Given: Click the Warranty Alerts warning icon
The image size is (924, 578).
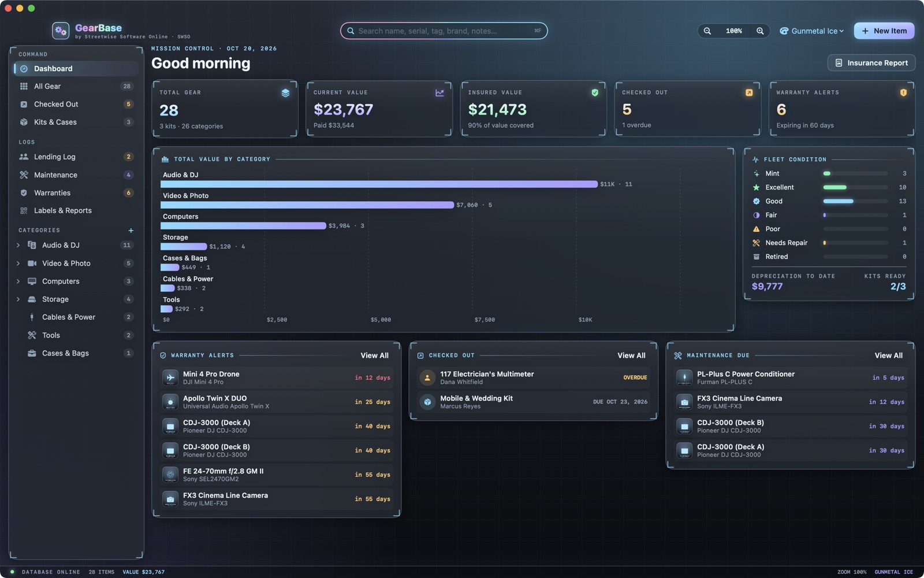Looking at the screenshot, I should [x=903, y=92].
